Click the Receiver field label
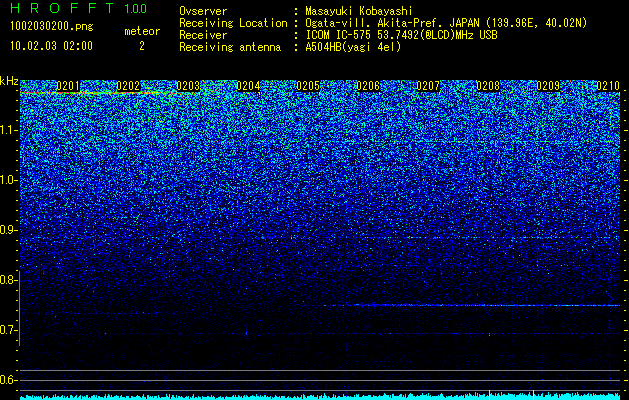The height and width of the screenshot is (400, 629). point(203,35)
